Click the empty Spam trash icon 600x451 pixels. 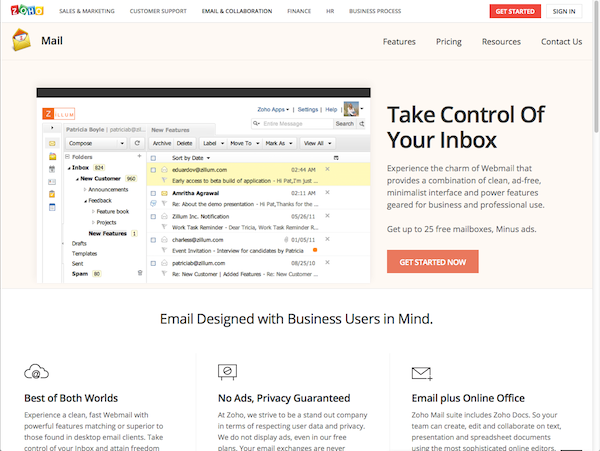click(140, 273)
